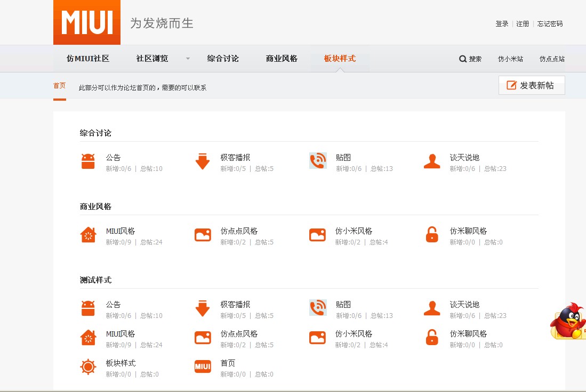Click 新增:0/9 | 总帖:24 stats in 商业风格 section
Image resolution: width=586 pixels, height=392 pixels.
click(x=134, y=242)
